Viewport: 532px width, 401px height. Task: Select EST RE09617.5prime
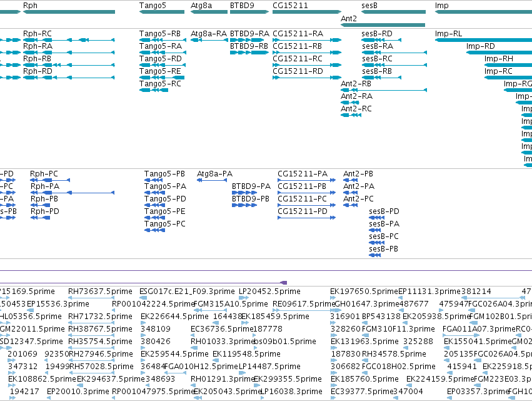(x=303, y=310)
